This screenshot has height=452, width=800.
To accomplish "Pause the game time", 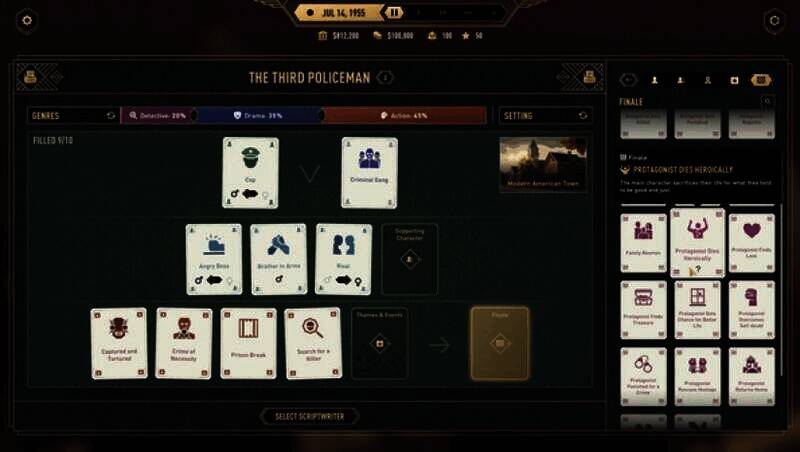I will (x=394, y=13).
